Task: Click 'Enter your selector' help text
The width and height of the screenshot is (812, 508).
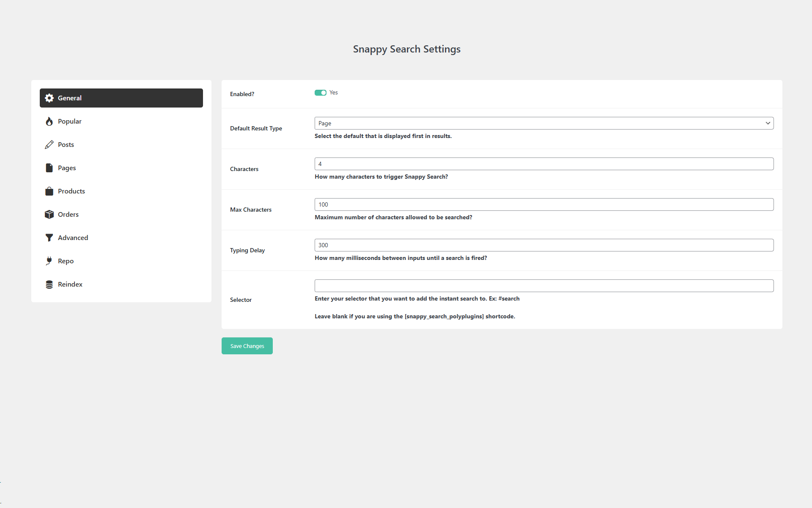Action: point(417,298)
